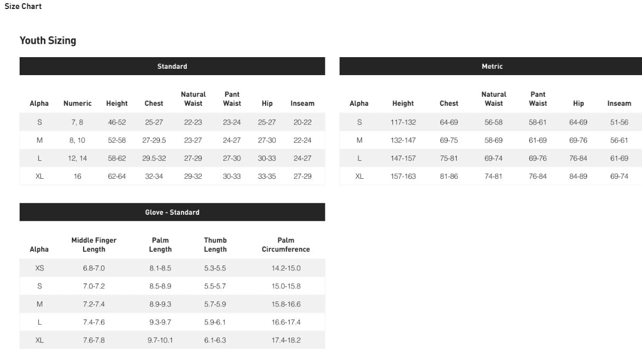Click the Youth Sizing heading

point(48,41)
